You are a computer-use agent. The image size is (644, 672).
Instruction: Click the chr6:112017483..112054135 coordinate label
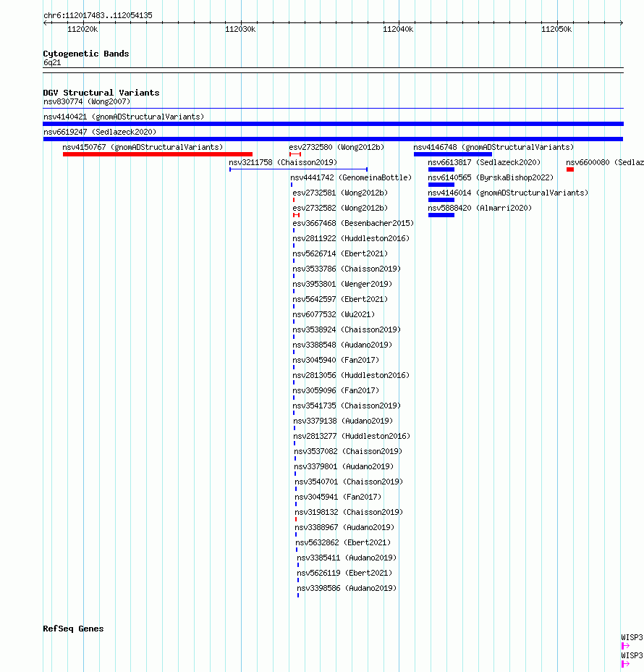[x=98, y=15]
